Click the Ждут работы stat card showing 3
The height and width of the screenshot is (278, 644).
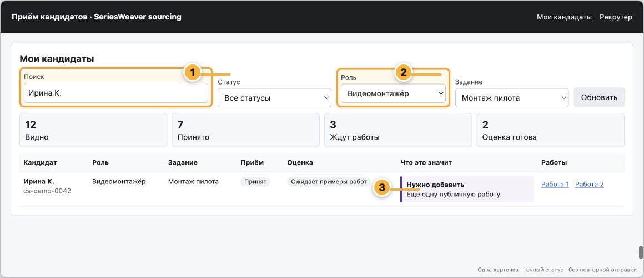point(398,130)
